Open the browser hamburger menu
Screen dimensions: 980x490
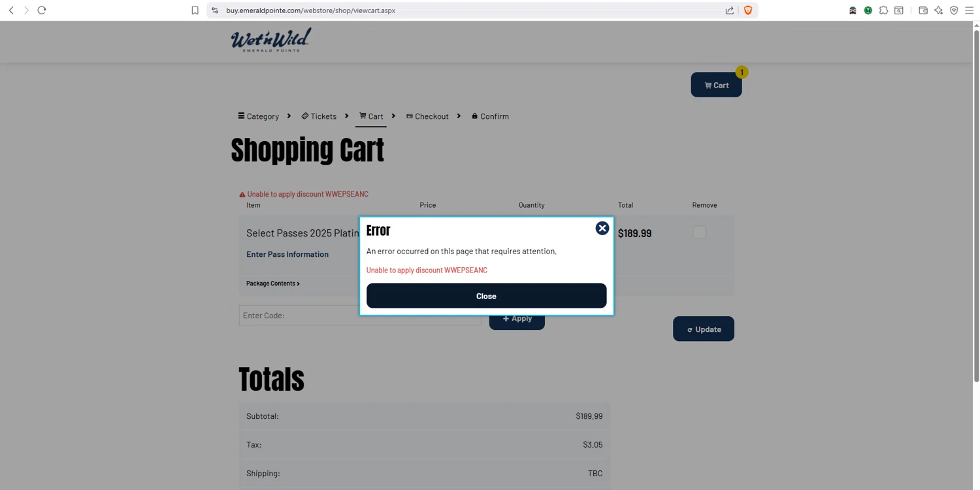[x=970, y=10]
